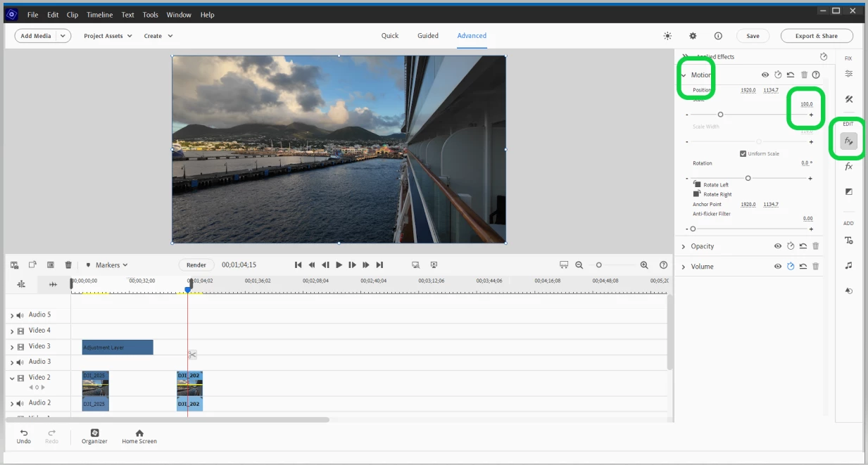Toggle Opacity effect visibility eye
This screenshot has width=868, height=465.
pyautogui.click(x=778, y=246)
